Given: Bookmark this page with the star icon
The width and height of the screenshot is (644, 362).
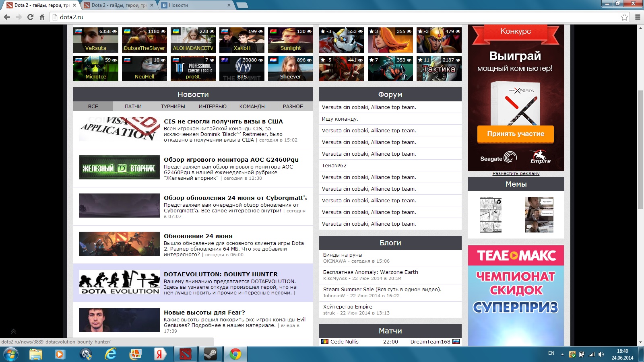Looking at the screenshot, I should pos(624,17).
